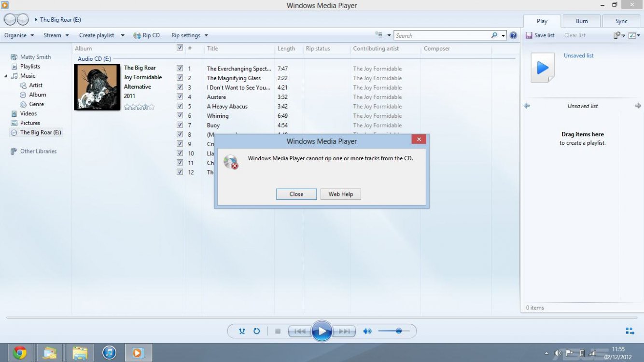
Task: Open Windows Media Player from the taskbar
Action: 139,352
